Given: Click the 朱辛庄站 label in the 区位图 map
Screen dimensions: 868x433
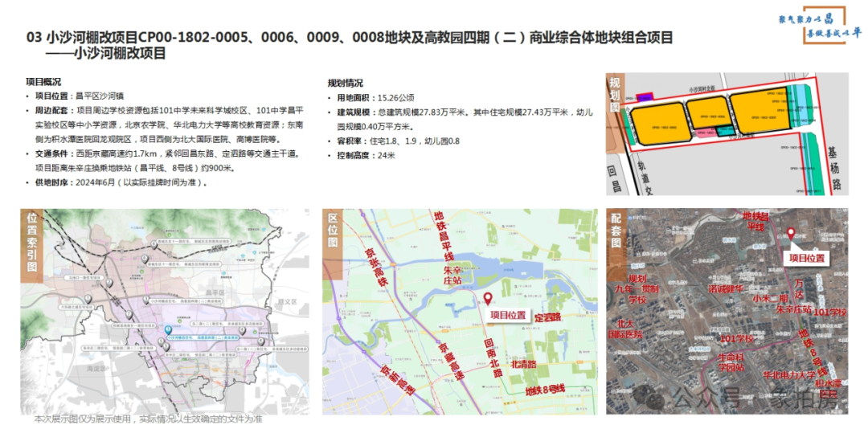Looking at the screenshot, I should [452, 274].
